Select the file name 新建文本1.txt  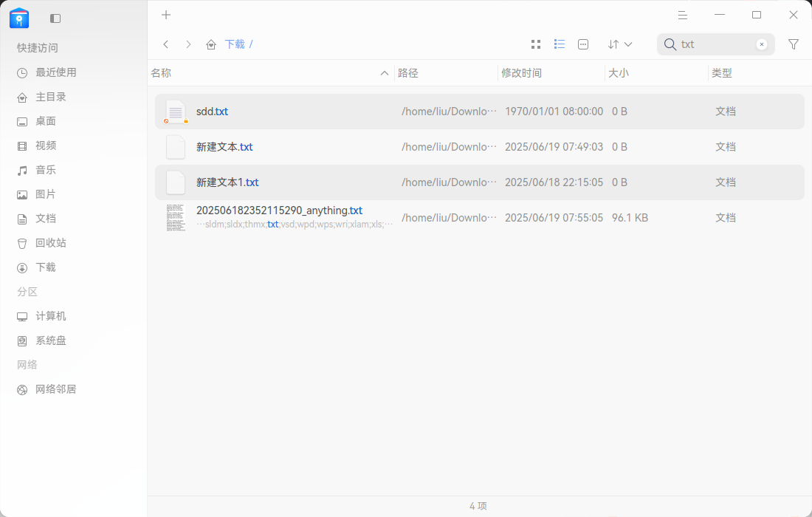[x=227, y=182]
